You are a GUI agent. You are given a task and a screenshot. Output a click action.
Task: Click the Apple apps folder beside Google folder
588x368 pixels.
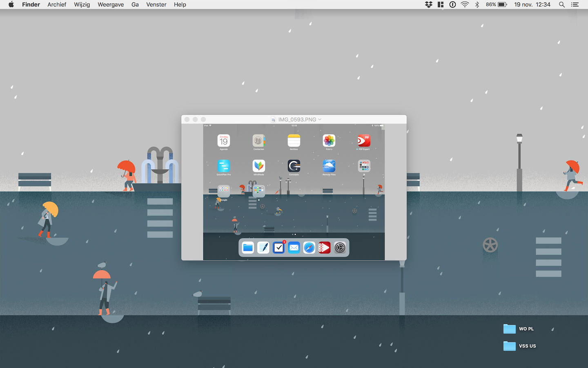coord(259,191)
